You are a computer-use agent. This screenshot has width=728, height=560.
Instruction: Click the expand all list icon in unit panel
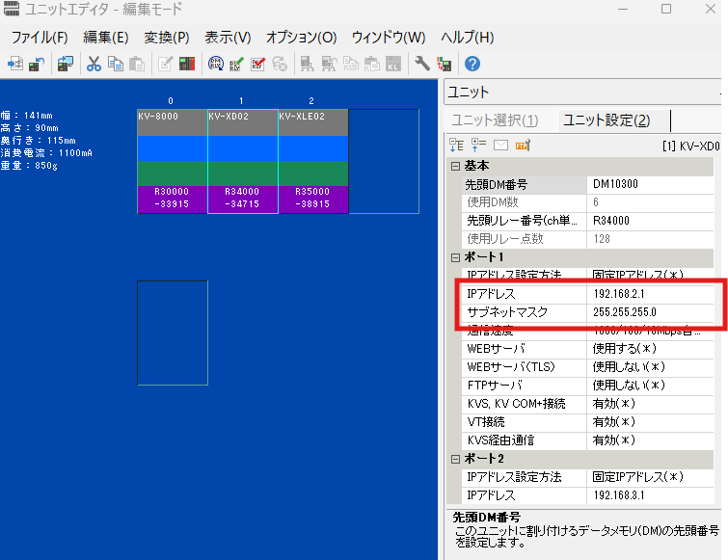pyautogui.click(x=478, y=146)
